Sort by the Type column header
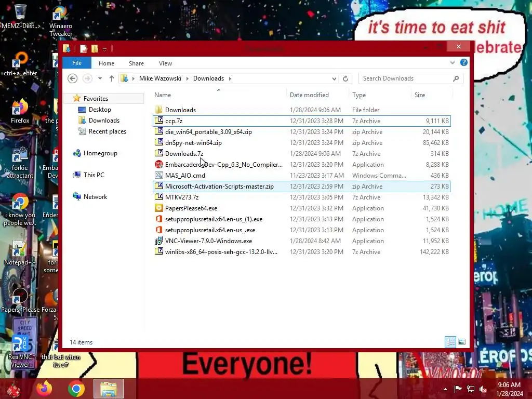Viewport: 532px width, 399px height. click(358, 95)
